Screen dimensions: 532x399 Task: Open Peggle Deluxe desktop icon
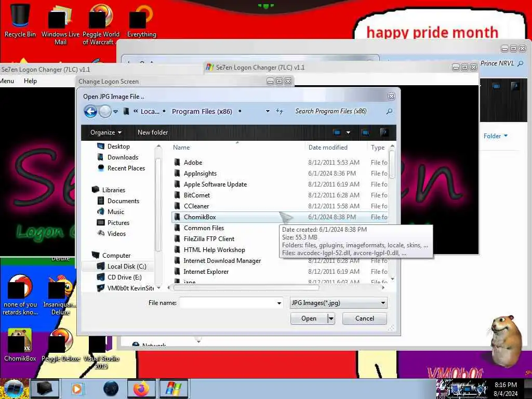pos(61,344)
